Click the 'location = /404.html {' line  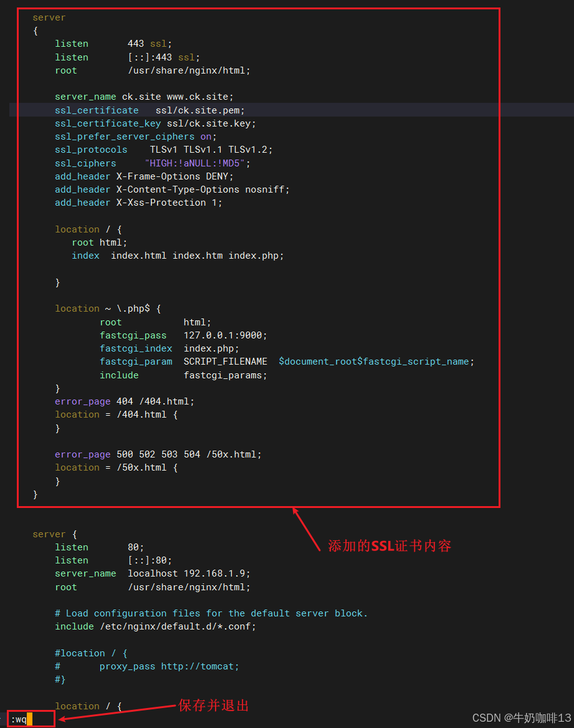click(116, 414)
